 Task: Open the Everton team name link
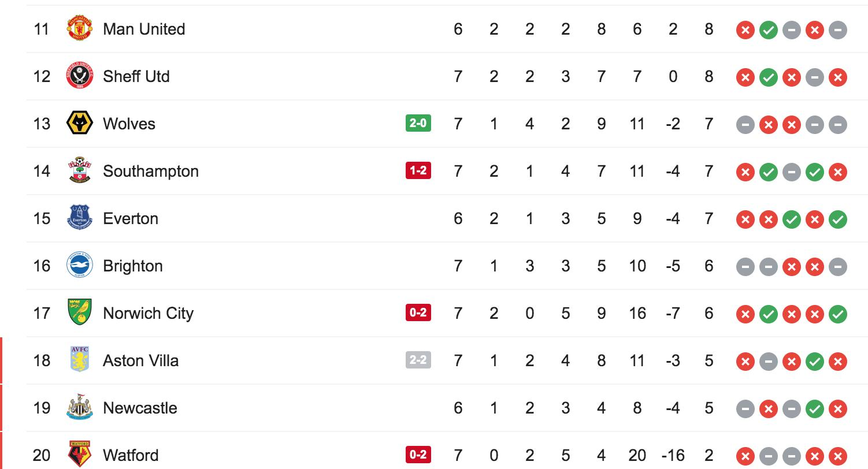131,218
